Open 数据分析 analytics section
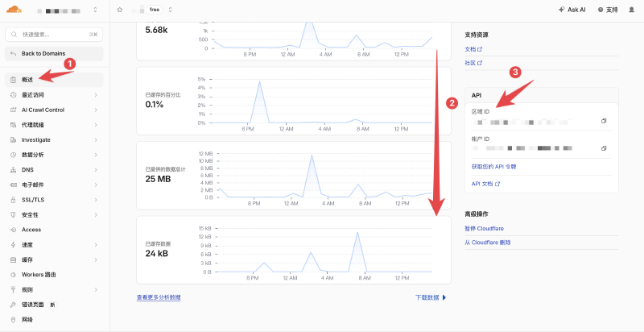This screenshot has width=644, height=332. [33, 155]
